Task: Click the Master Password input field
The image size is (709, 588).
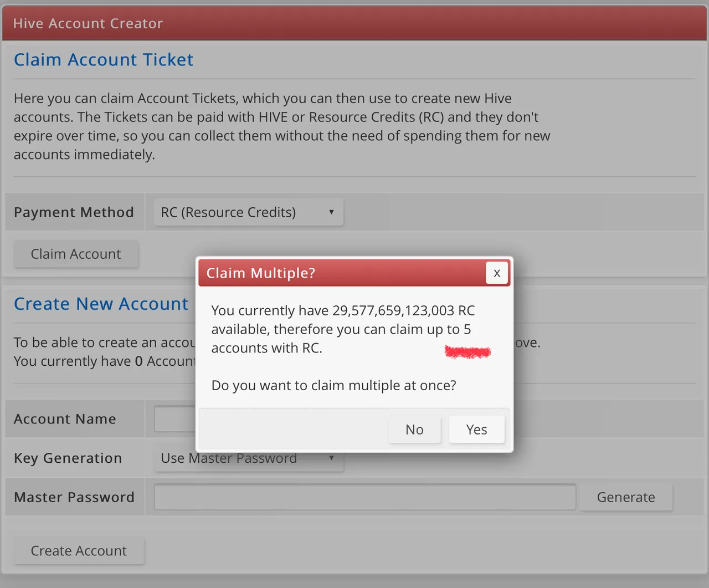Action: [365, 497]
